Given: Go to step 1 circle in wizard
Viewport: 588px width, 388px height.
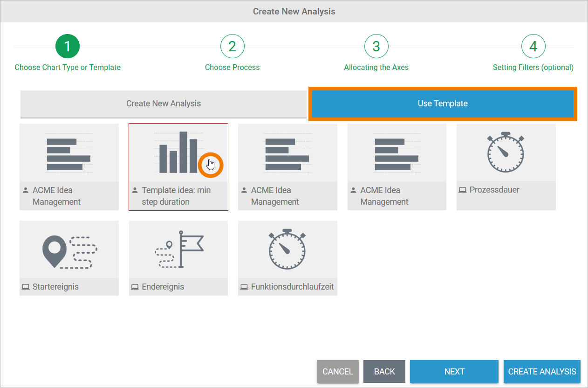Looking at the screenshot, I should (68, 46).
